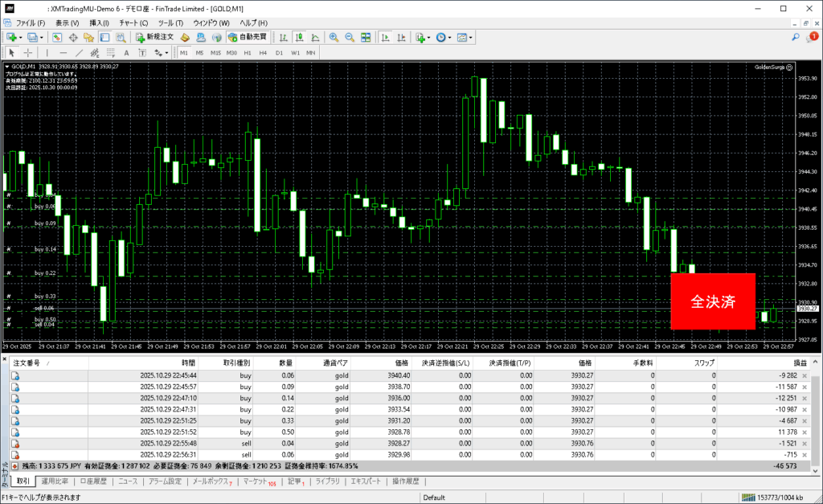The width and height of the screenshot is (823, 504).
Task: Switch chart to M5 timeframe
Action: 199,53
